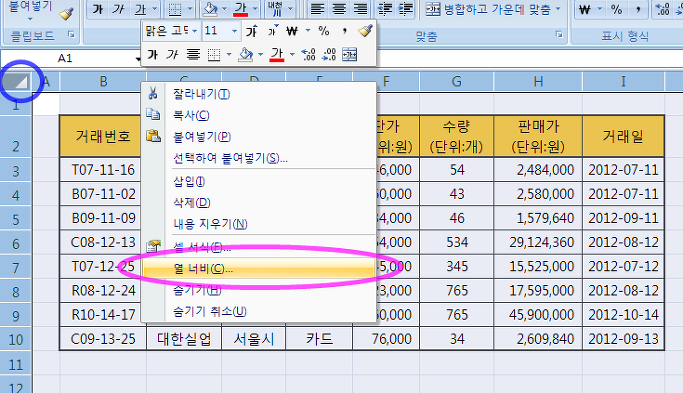The image size is (683, 393).
Task: Click mini toolbar decrease font size icon
Action: tap(272, 31)
